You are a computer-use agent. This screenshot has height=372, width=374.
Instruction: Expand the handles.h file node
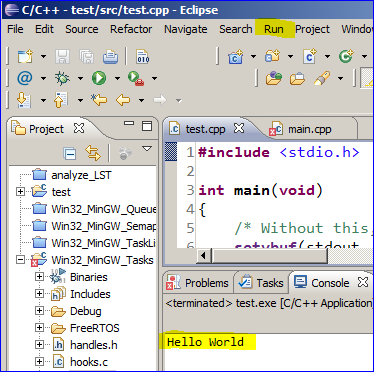39,345
